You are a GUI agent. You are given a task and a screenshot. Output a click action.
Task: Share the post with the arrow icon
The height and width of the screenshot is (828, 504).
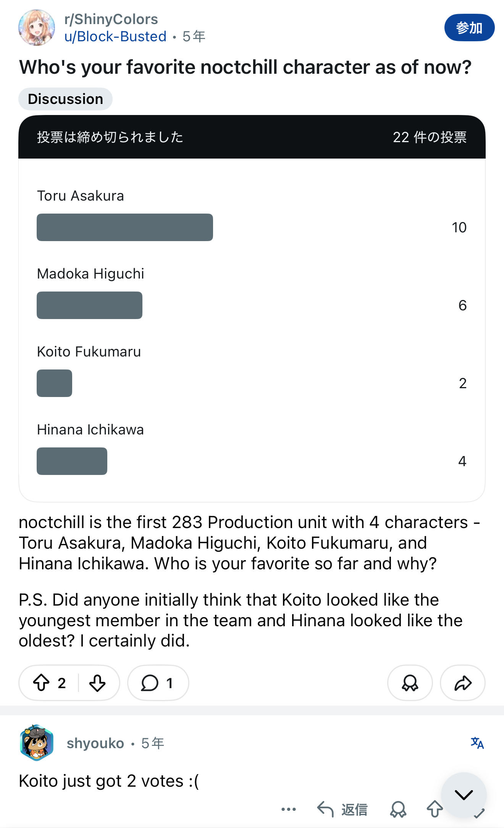pyautogui.click(x=462, y=683)
